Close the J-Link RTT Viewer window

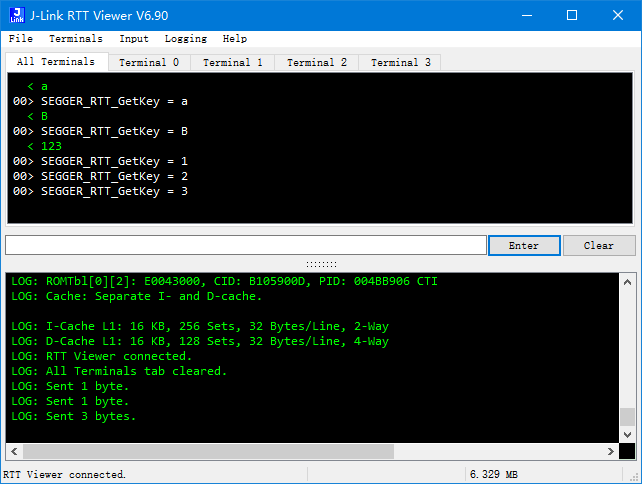[618, 16]
